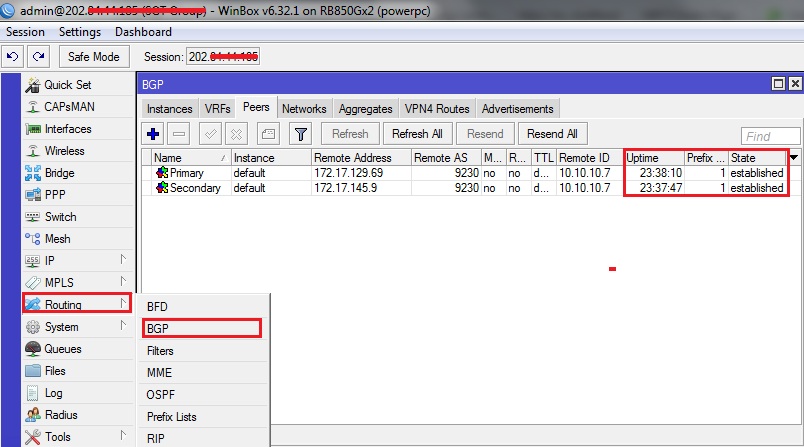Click the minus Remove icon
Image resolution: width=804 pixels, height=447 pixels.
tap(179, 134)
